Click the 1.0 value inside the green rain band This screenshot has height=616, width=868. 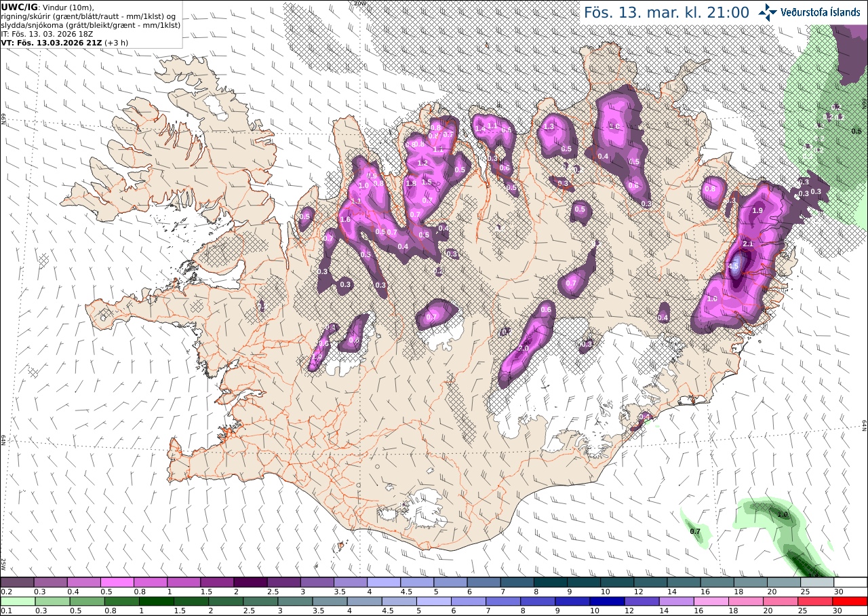click(783, 515)
